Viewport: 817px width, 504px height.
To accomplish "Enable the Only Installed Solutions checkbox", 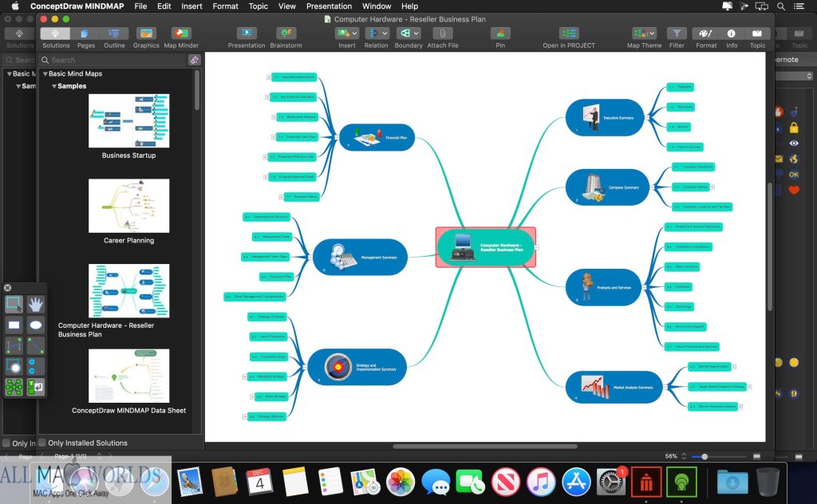I will (x=42, y=443).
